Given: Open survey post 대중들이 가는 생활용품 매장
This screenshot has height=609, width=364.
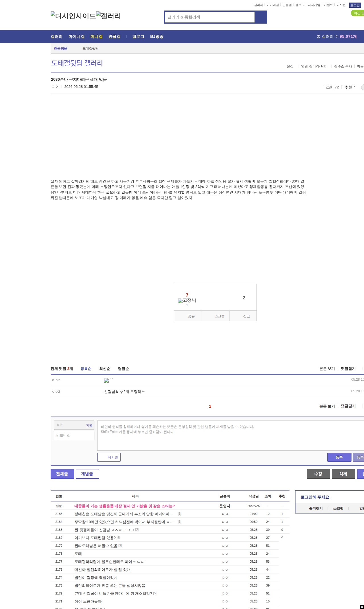Looking at the screenshot, I should [x=125, y=506].
